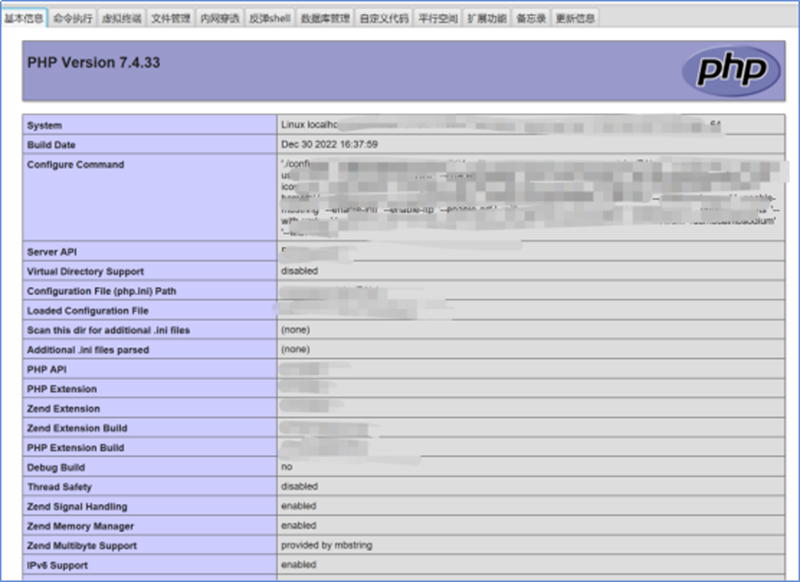
Task: Open the 平行空间 tab
Action: [438, 18]
